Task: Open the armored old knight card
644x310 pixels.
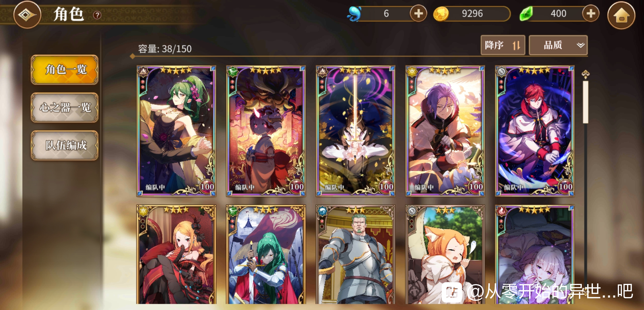Action: (x=355, y=254)
